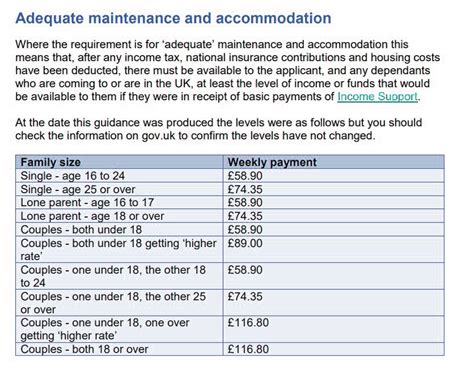Click 'Couples - one under 18, one over getting higher rate'
The image size is (474, 370).
119,329
